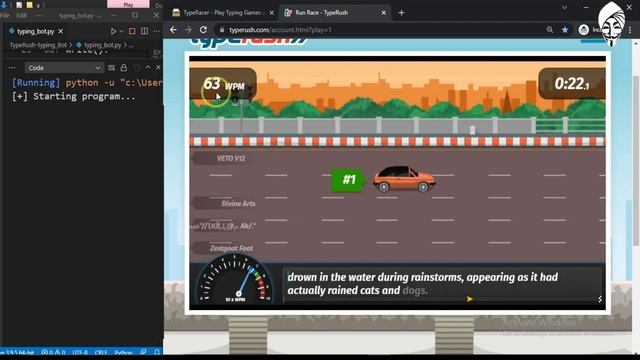Viewport: 640px width, 360px height.
Task: Change CRLF line ending in status bar
Action: [x=101, y=352]
